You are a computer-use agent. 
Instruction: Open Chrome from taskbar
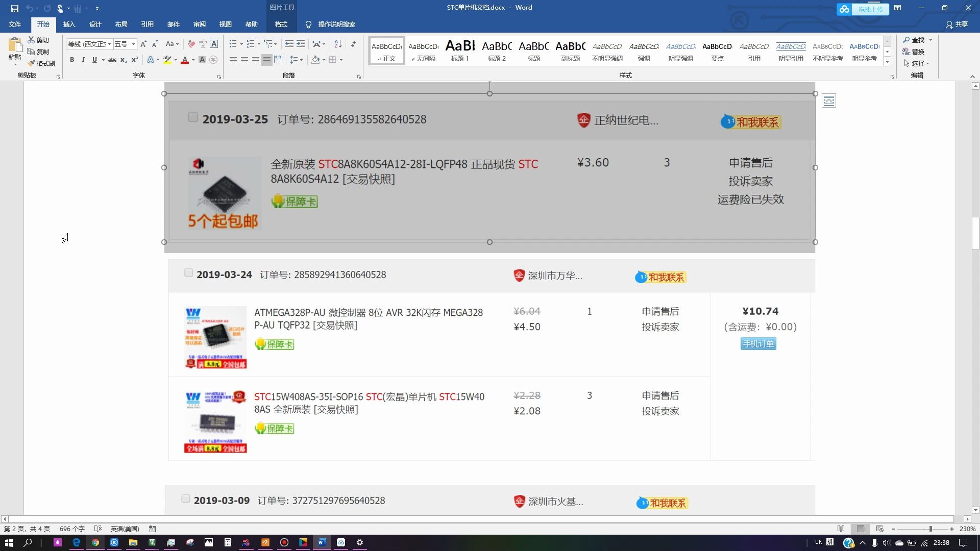[x=95, y=542]
